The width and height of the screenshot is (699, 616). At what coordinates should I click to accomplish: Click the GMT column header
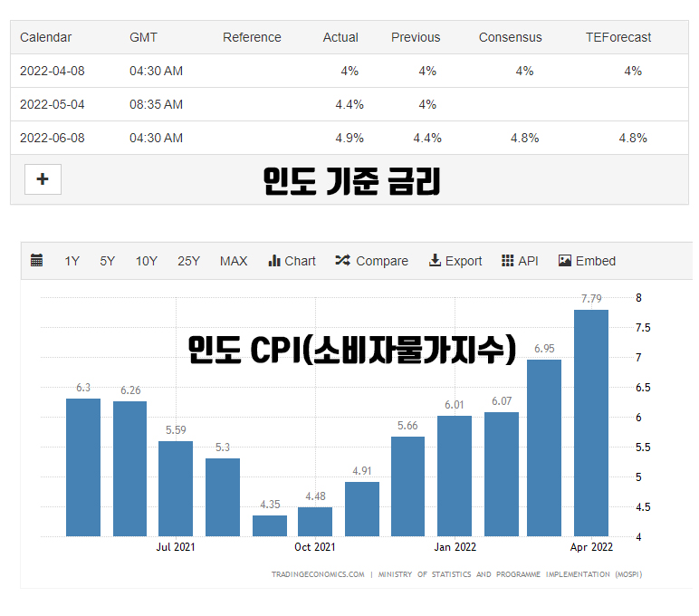[143, 37]
